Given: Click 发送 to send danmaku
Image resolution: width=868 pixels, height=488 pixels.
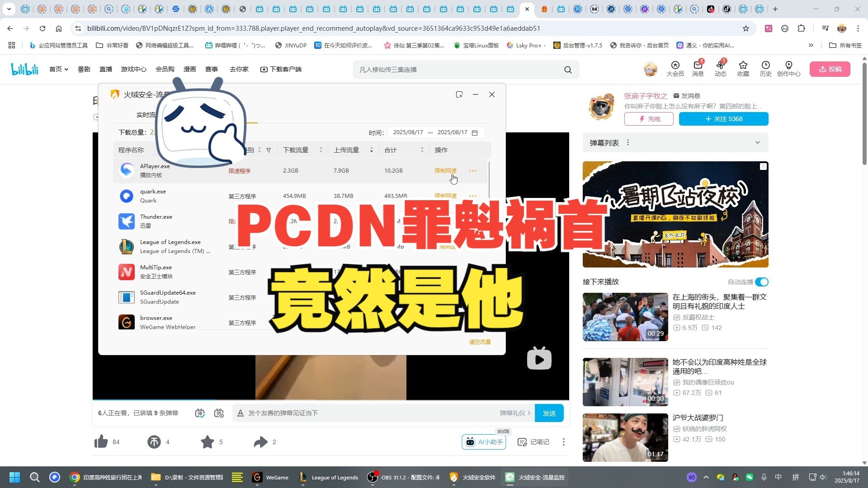Looking at the screenshot, I should pyautogui.click(x=549, y=413).
